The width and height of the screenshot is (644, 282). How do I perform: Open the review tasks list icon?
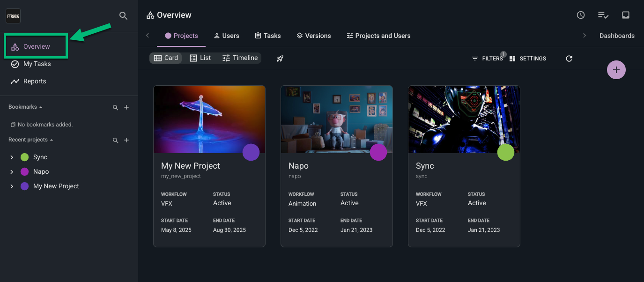[x=603, y=15]
